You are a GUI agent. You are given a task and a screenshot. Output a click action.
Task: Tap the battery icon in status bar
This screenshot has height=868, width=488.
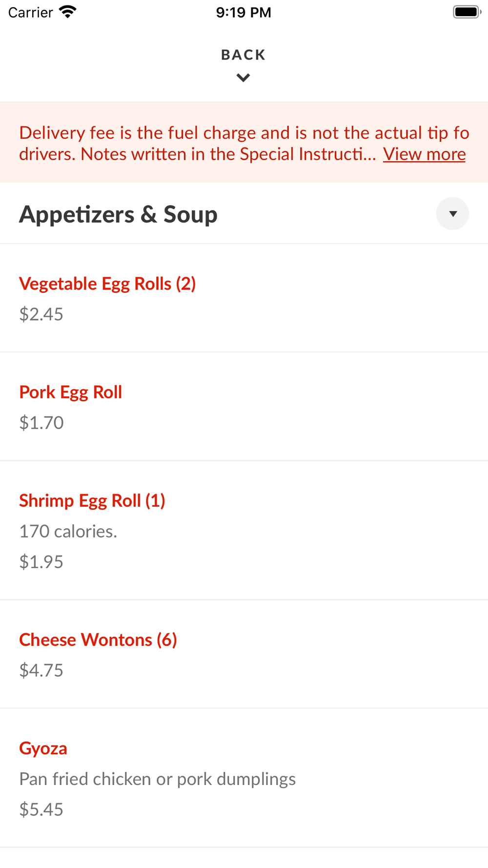pyautogui.click(x=467, y=12)
